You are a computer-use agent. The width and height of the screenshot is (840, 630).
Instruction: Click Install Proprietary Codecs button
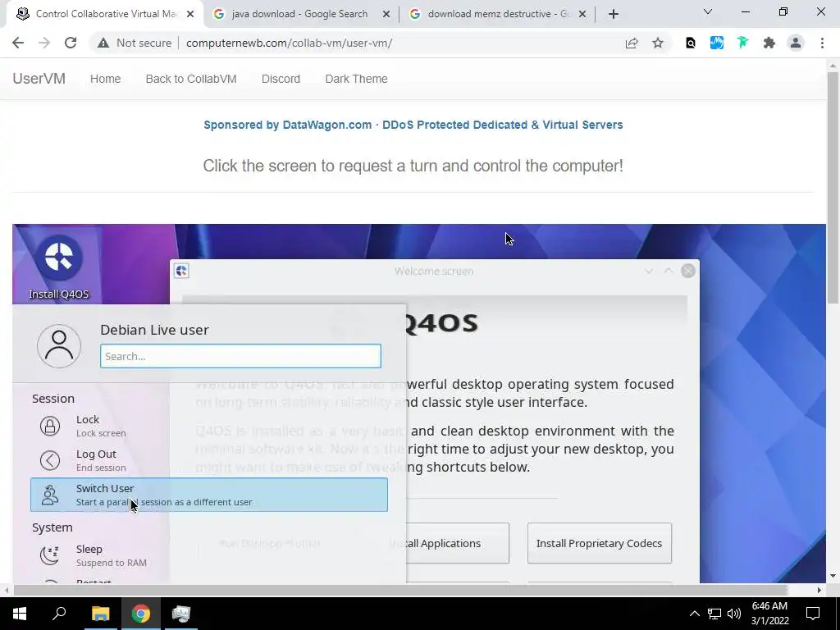(x=600, y=543)
